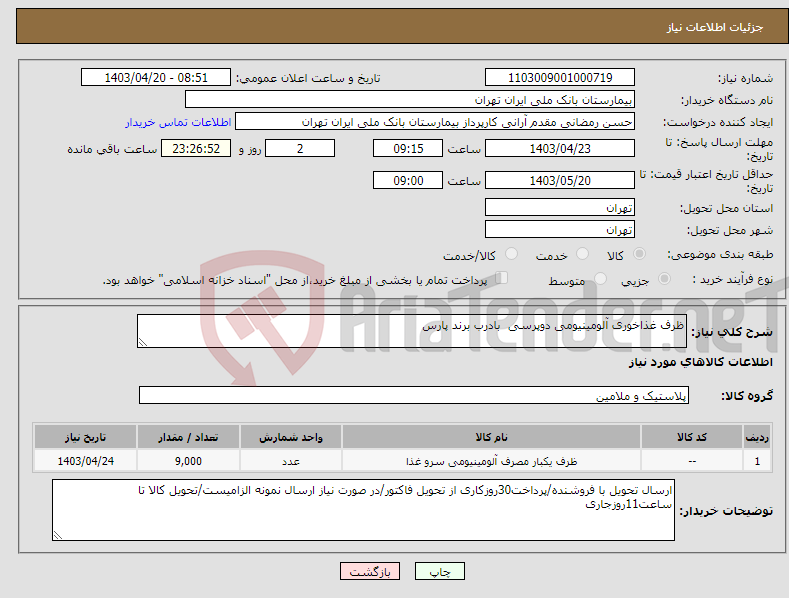The height and width of the screenshot is (598, 789).
Task: Click the delivery province field تهران
Action: [x=560, y=207]
